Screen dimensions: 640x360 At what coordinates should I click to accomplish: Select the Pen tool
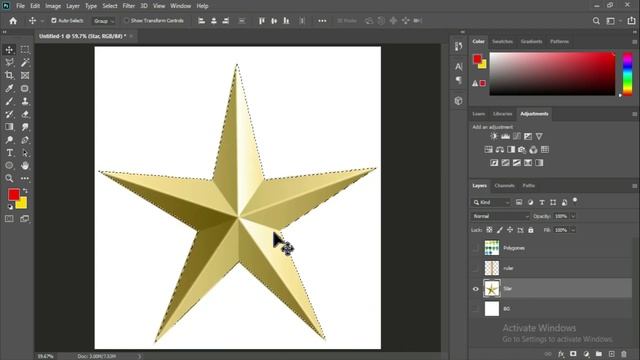tap(25, 140)
